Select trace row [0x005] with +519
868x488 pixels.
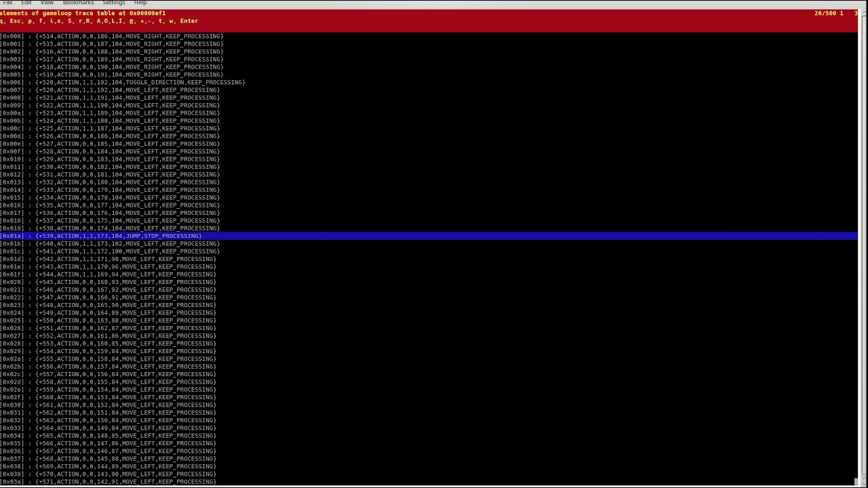click(112, 75)
